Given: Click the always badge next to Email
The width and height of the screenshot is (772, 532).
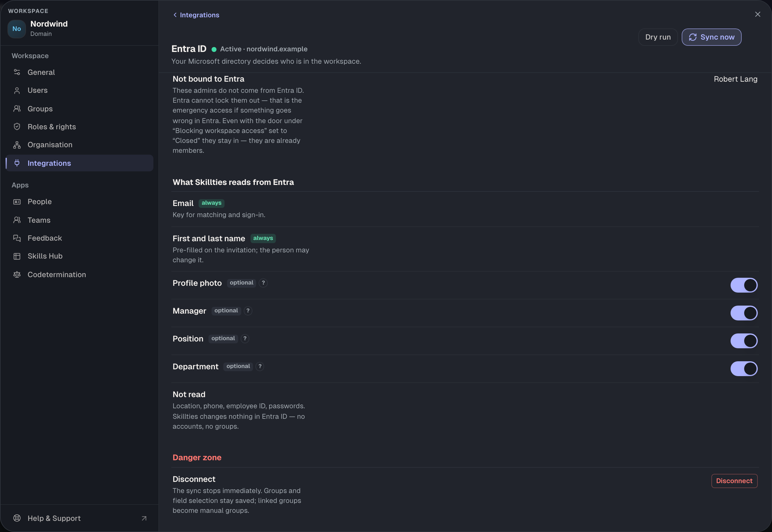Looking at the screenshot, I should [211, 203].
